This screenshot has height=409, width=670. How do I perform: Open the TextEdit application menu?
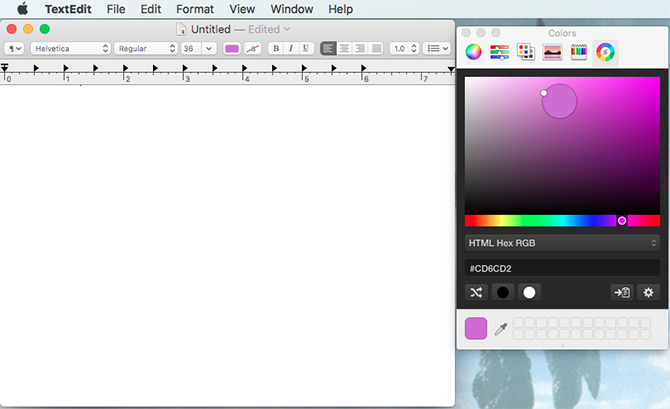(x=68, y=9)
